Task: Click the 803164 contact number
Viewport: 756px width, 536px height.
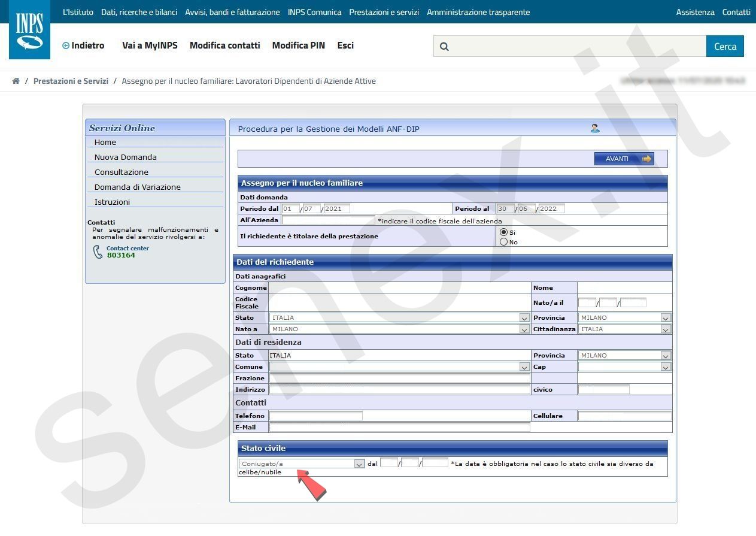Action: pos(121,255)
